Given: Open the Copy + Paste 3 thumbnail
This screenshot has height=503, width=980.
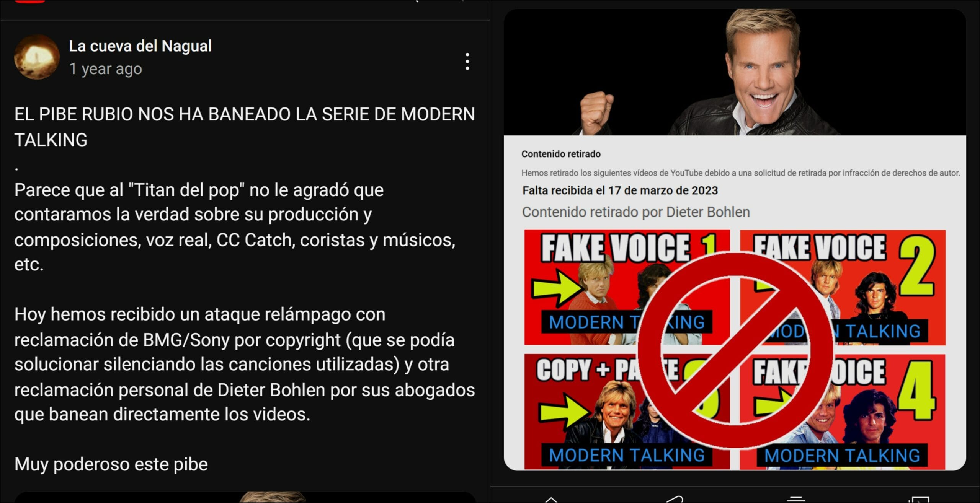Looking at the screenshot, I should tap(627, 412).
